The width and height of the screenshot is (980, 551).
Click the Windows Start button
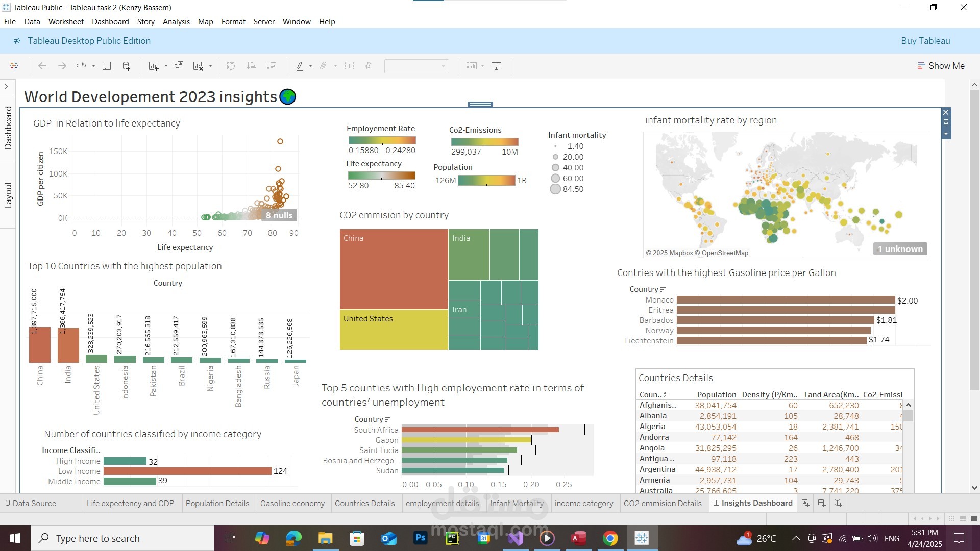(15, 538)
